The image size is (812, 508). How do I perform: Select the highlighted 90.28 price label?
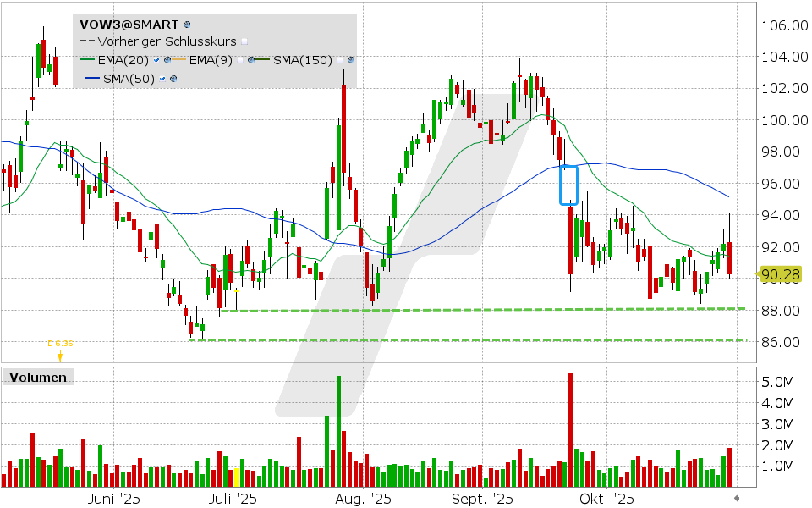[782, 274]
